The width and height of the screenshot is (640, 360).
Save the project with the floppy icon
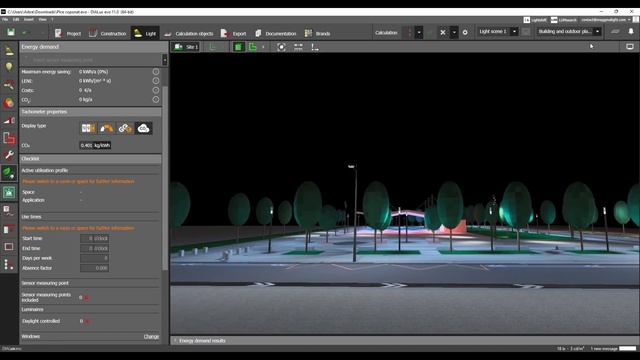[x=11, y=32]
